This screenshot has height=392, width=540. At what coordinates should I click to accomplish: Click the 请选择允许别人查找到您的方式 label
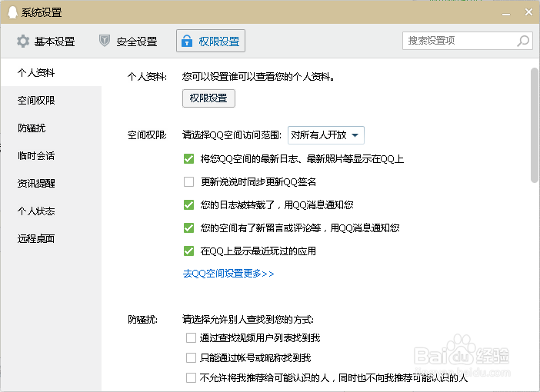[x=248, y=320]
